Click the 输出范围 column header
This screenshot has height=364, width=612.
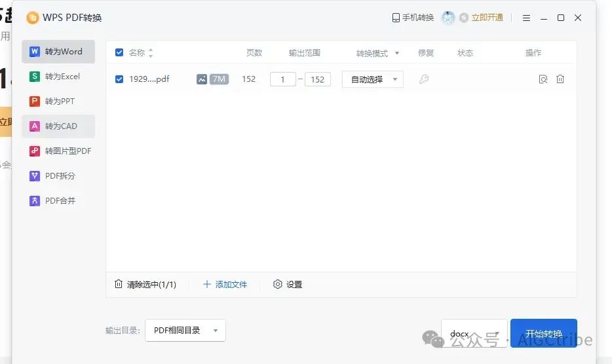pos(305,52)
